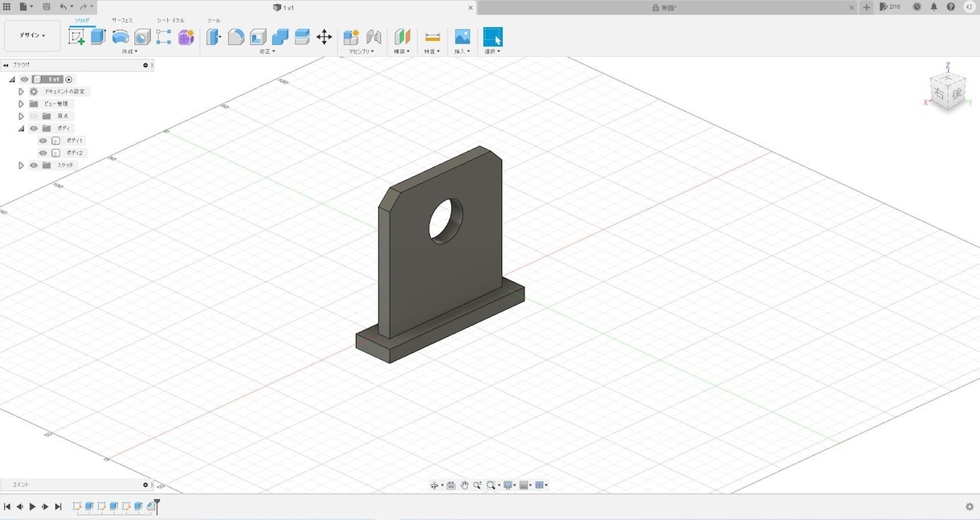The image size is (980, 520).
Task: Expand the ビュー管理 node
Action: (22, 104)
